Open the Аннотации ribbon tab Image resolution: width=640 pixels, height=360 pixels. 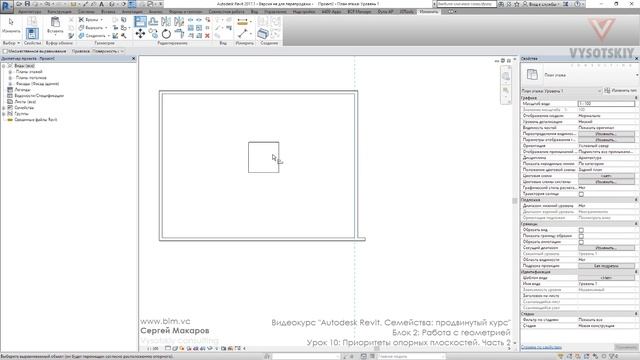[x=132, y=12]
